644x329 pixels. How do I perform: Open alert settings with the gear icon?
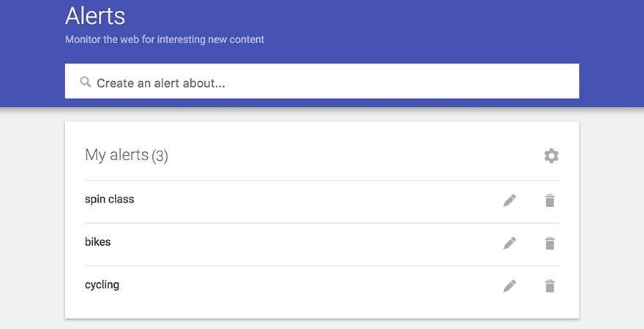(x=551, y=156)
